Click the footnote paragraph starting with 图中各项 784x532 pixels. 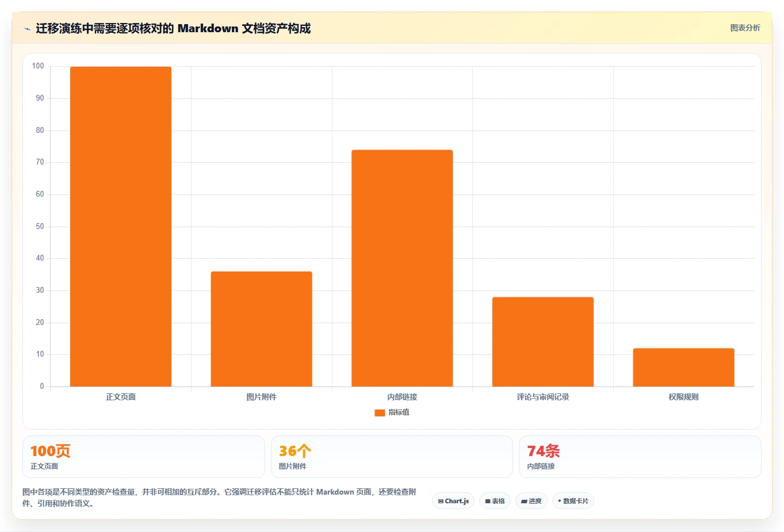219,497
